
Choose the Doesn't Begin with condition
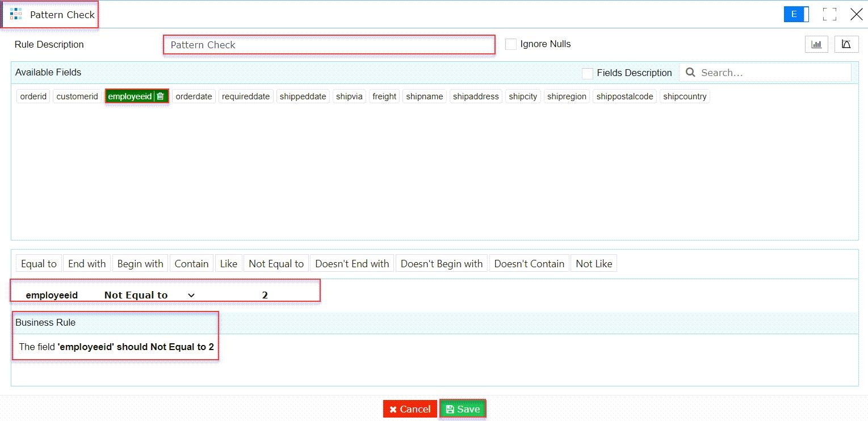click(441, 263)
